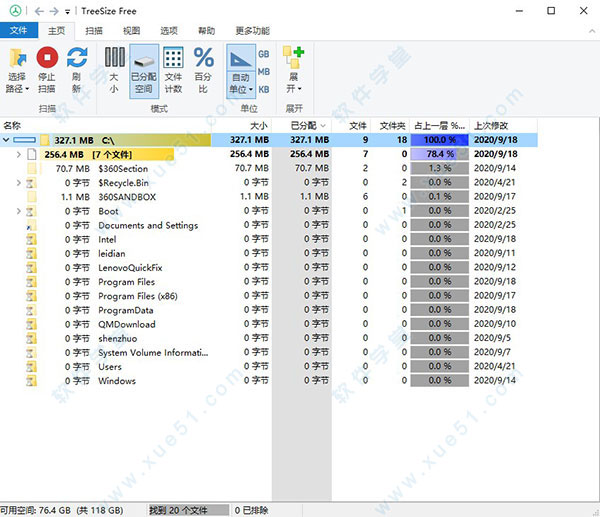Image resolution: width=600 pixels, height=517 pixels.
Task: Select the 文件计数 file count icon
Action: coord(173,59)
